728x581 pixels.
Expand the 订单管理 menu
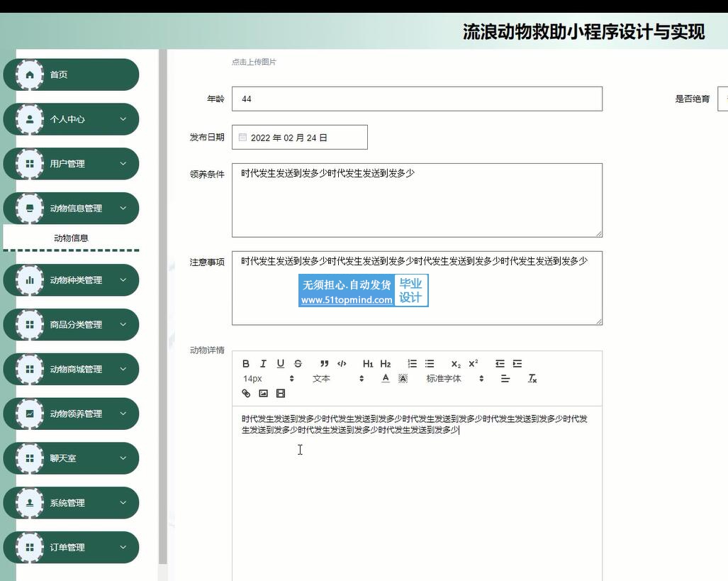click(x=71, y=547)
